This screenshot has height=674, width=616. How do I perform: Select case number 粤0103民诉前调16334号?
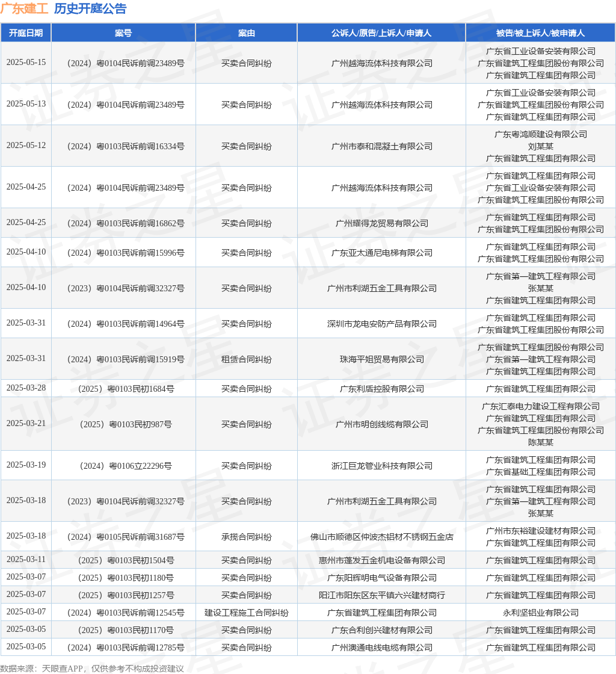(x=126, y=147)
